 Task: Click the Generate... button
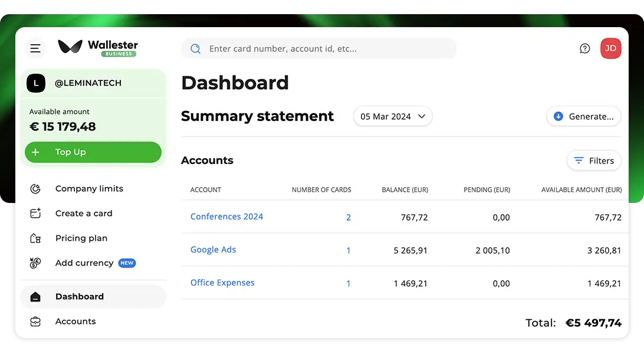(584, 116)
